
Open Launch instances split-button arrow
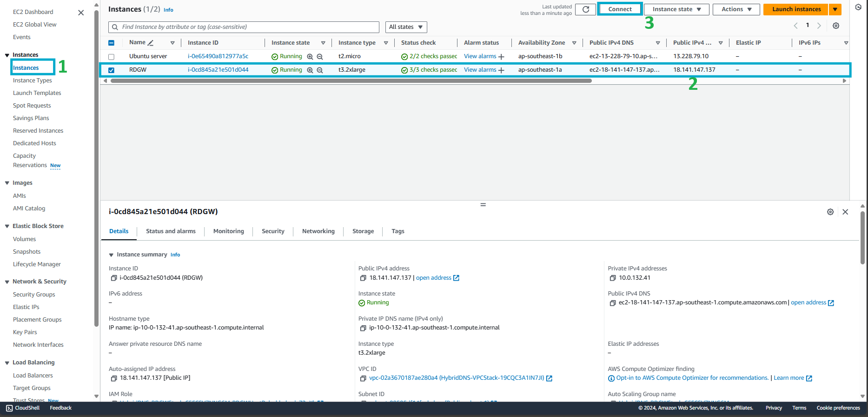coord(835,9)
